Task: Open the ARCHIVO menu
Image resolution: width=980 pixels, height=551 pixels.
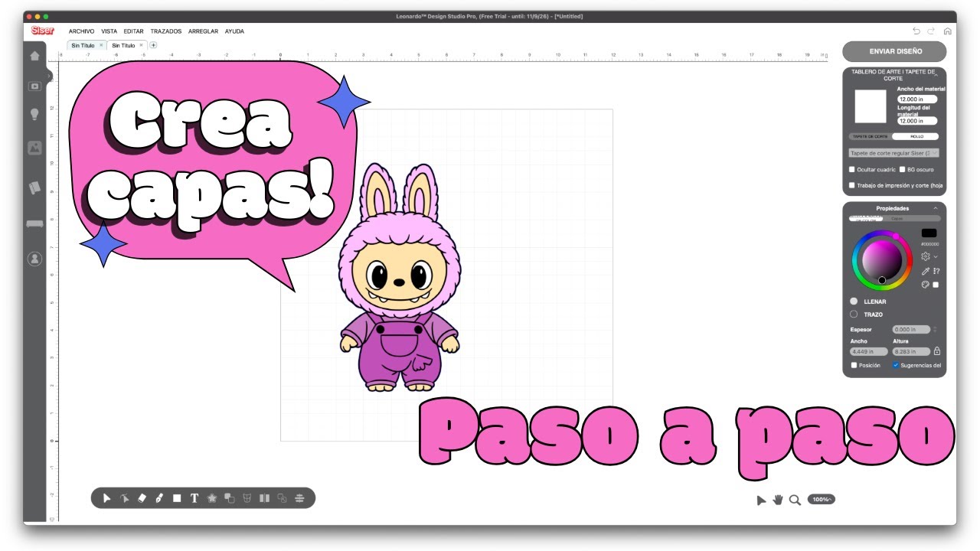Action: click(x=81, y=31)
